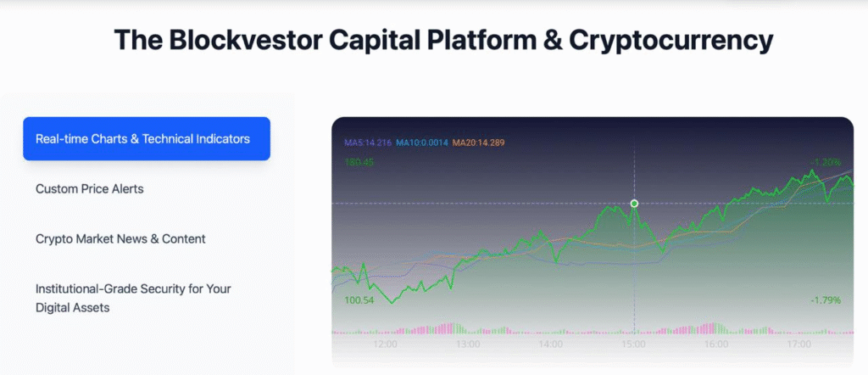The image size is (868, 375).
Task: Click the 100.54 low price label
Action: click(x=359, y=300)
